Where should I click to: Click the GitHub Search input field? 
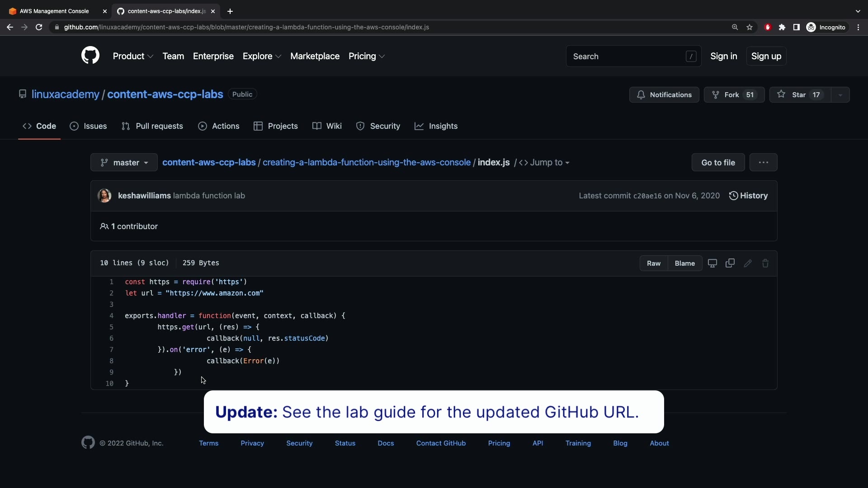pyautogui.click(x=626, y=56)
